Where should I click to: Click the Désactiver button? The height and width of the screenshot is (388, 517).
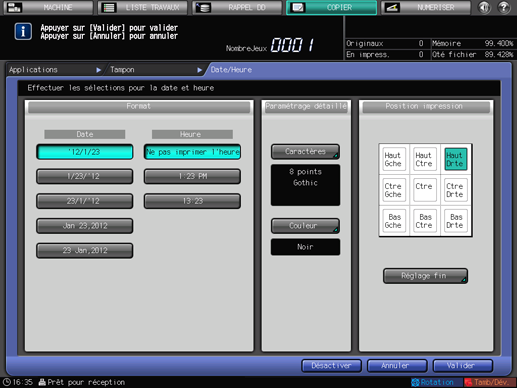(331, 366)
